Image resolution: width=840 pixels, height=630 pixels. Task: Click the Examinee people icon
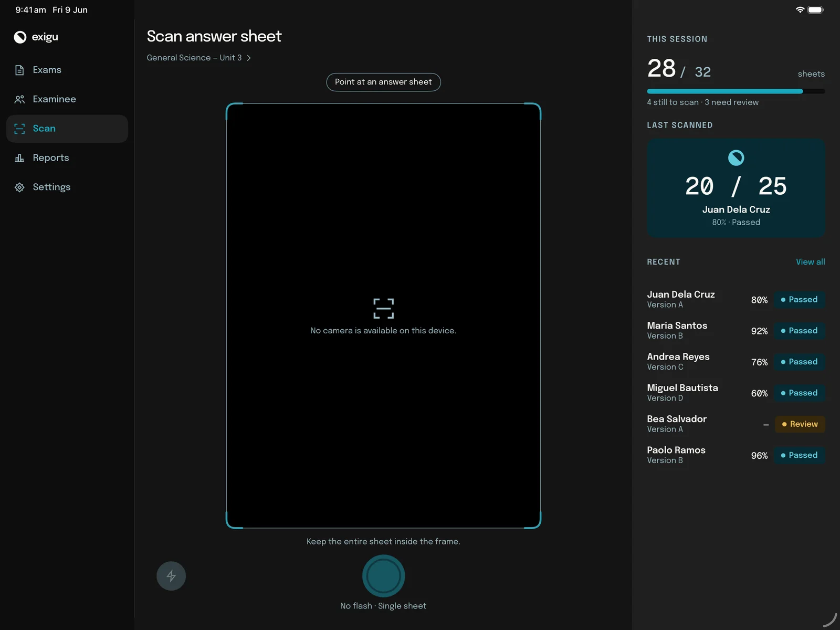point(19,99)
